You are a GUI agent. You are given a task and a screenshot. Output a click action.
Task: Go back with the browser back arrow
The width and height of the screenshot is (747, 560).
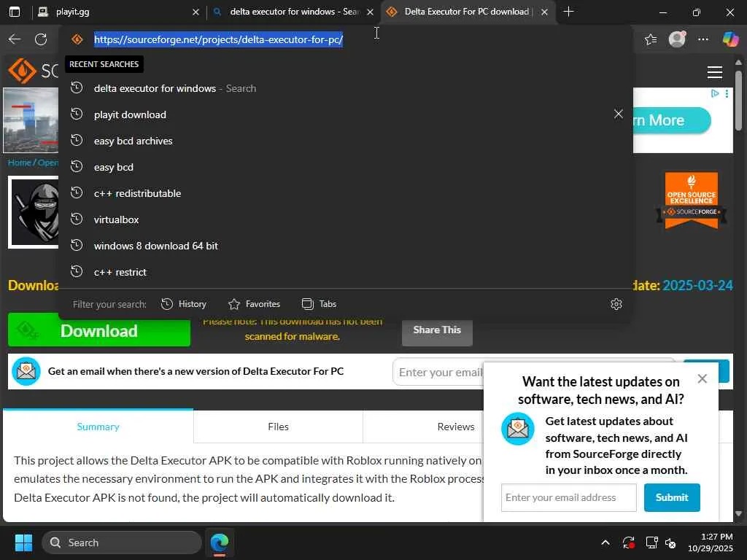(15, 39)
